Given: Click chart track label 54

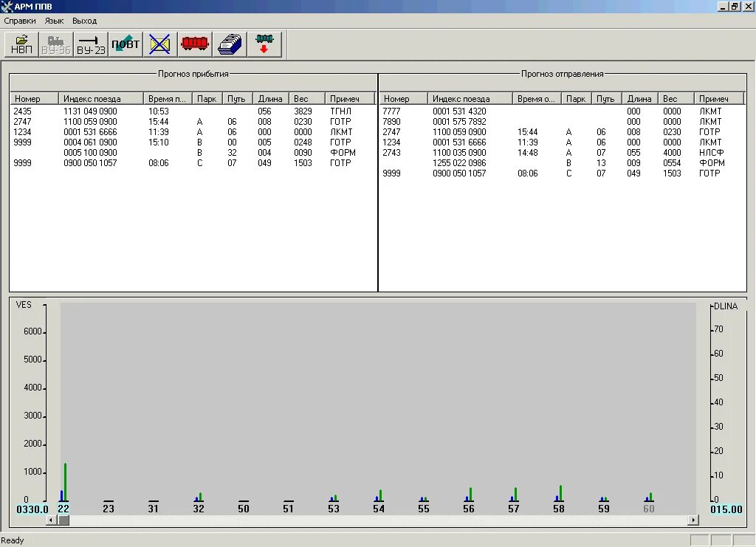Looking at the screenshot, I should click(379, 509).
